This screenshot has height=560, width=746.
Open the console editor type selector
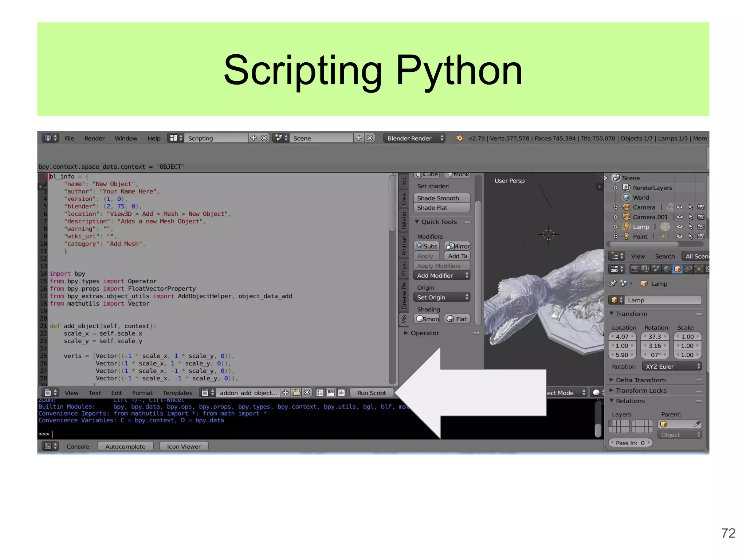[50, 446]
